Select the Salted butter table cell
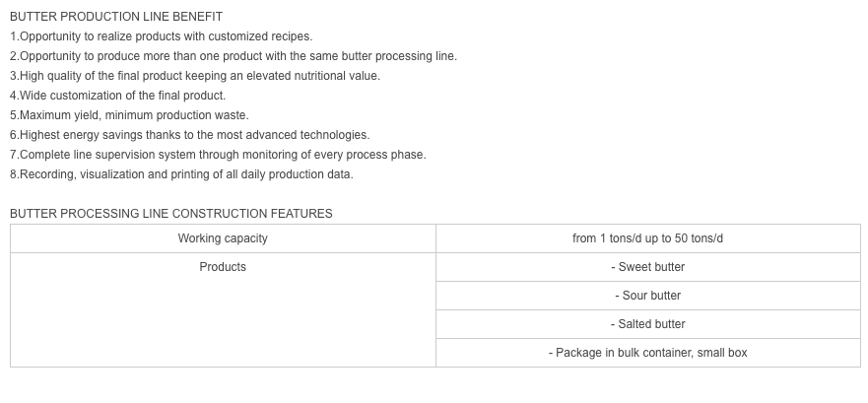The width and height of the screenshot is (868, 403). (647, 324)
